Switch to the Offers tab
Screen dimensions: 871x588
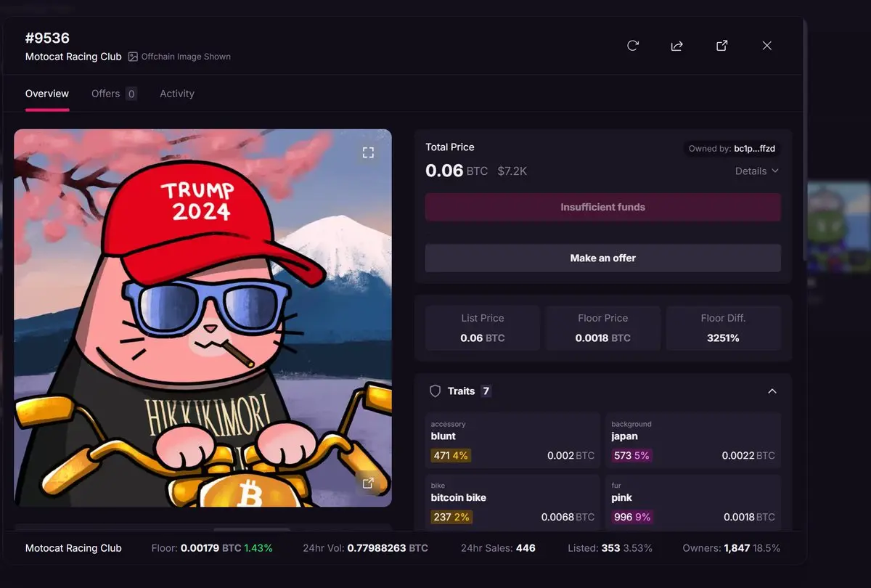[x=114, y=94]
